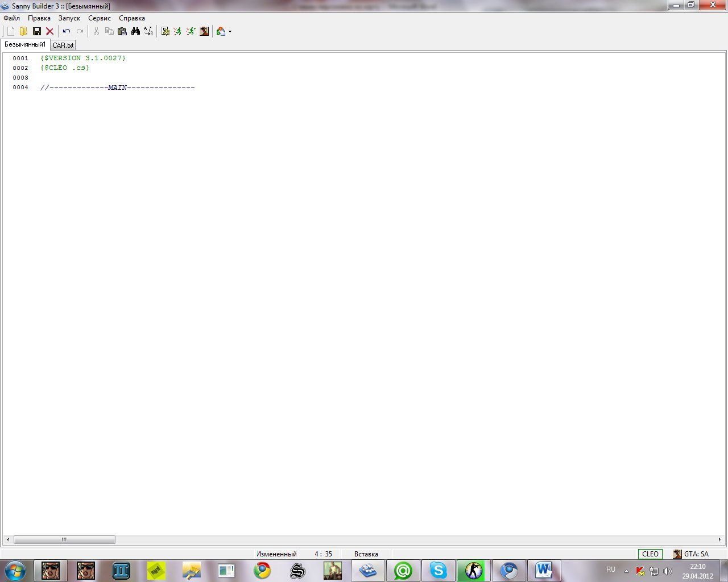Click line number 0003 in the gutter
Image resolution: width=728 pixels, height=582 pixels.
coord(20,78)
